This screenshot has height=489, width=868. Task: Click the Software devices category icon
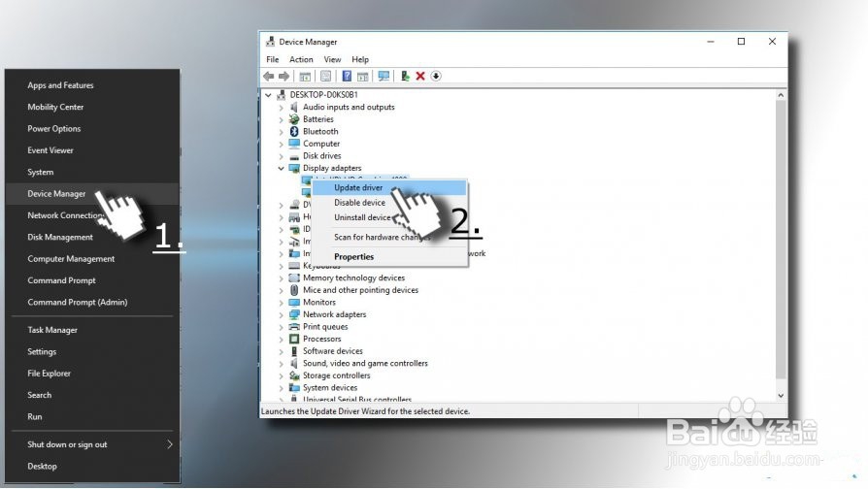pos(294,351)
